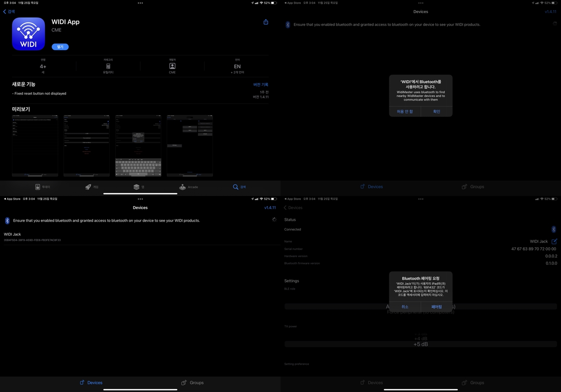Go back via the 검색 chevron in App Store
This screenshot has width=561, height=392.
[9, 11]
